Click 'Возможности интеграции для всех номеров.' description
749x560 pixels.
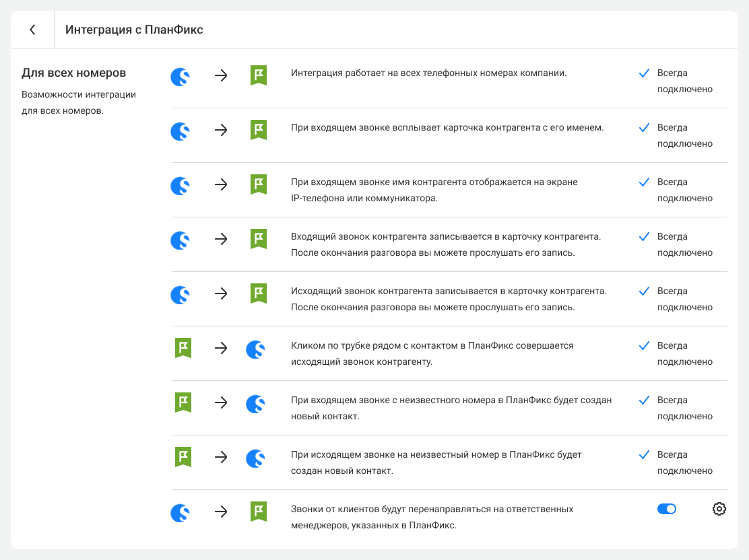(79, 102)
